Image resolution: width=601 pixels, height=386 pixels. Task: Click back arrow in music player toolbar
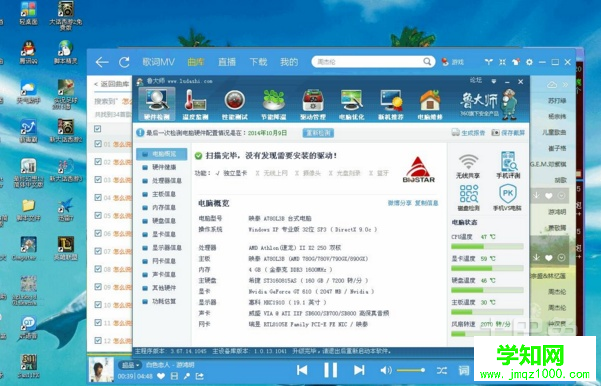[102, 62]
